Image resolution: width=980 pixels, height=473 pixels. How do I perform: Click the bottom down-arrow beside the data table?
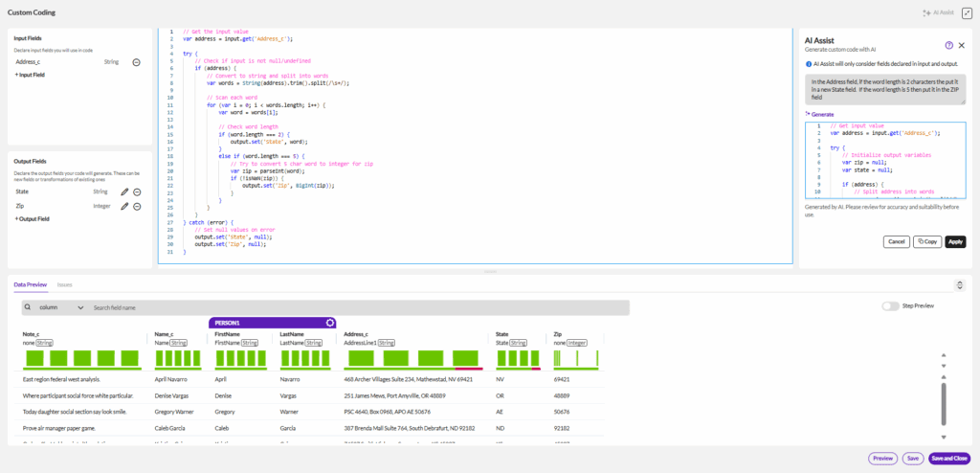click(944, 438)
